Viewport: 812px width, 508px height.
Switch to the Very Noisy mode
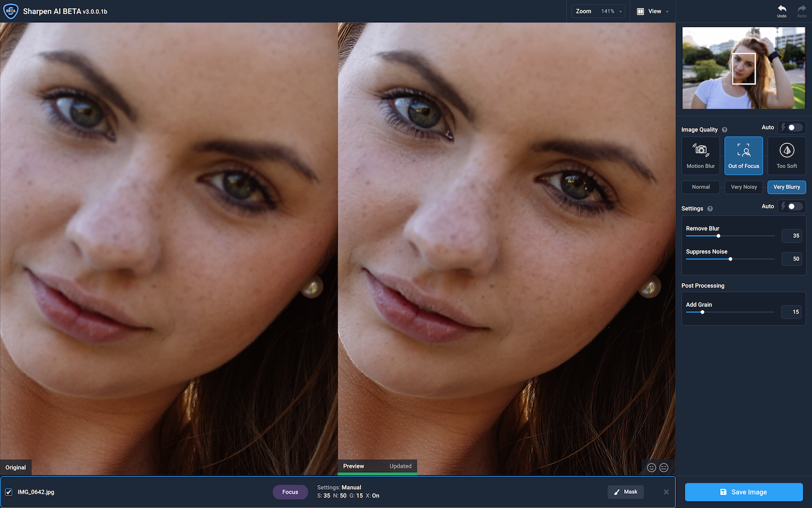(744, 187)
